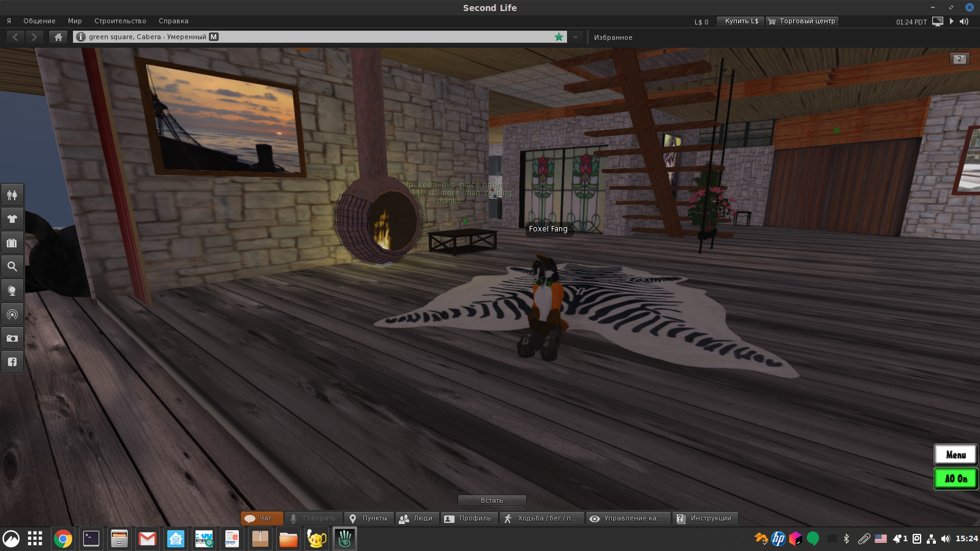Open the Facebook sidebar icon
This screenshot has height=551, width=980.
click(12, 362)
